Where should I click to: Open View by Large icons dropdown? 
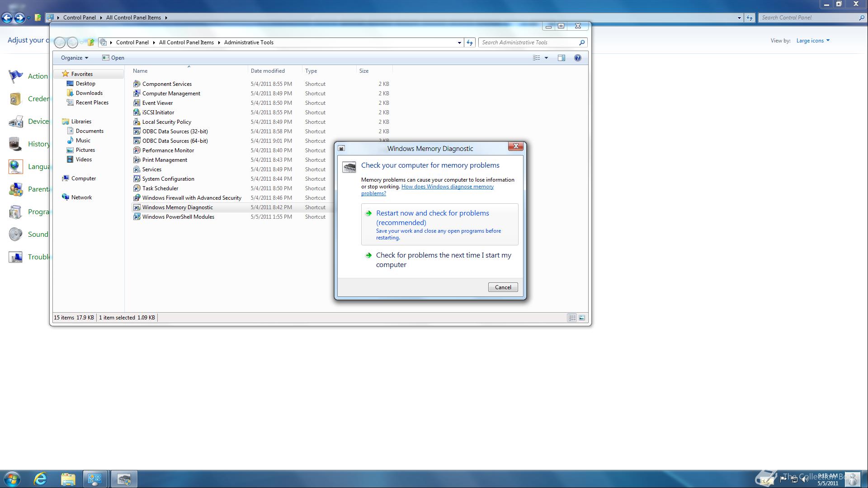pyautogui.click(x=813, y=41)
